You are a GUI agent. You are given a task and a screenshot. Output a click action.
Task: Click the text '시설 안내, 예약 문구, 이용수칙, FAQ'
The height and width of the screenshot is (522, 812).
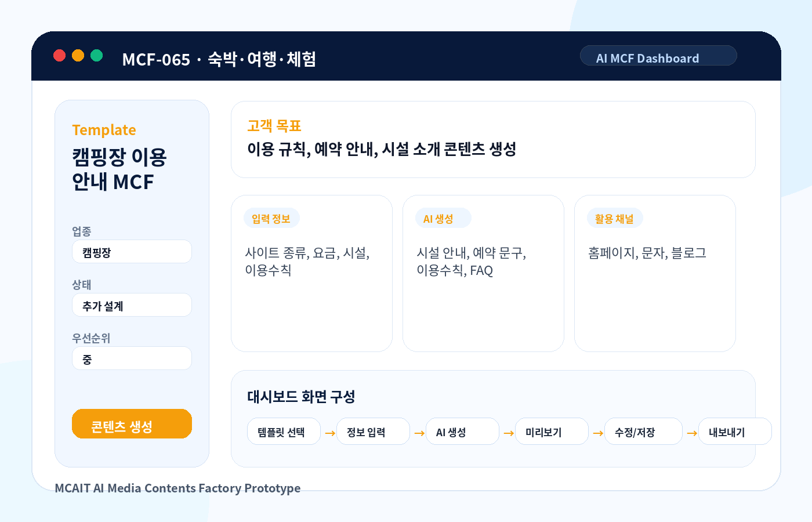(x=472, y=262)
